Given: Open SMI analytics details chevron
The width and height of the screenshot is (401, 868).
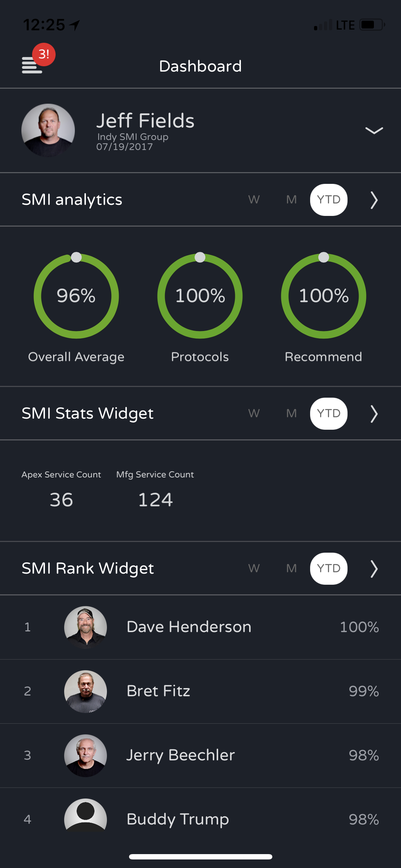Looking at the screenshot, I should pyautogui.click(x=374, y=200).
